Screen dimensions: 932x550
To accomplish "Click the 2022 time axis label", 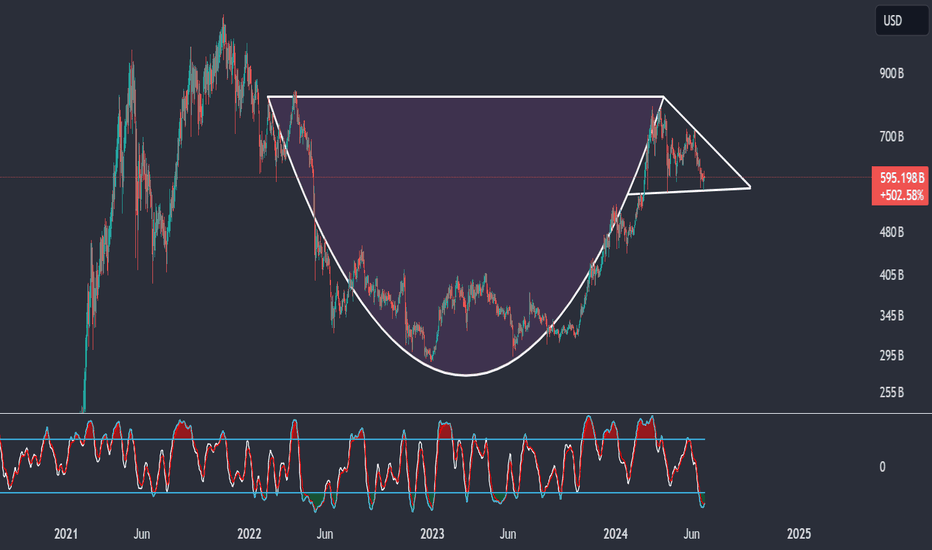I will 249,533.
